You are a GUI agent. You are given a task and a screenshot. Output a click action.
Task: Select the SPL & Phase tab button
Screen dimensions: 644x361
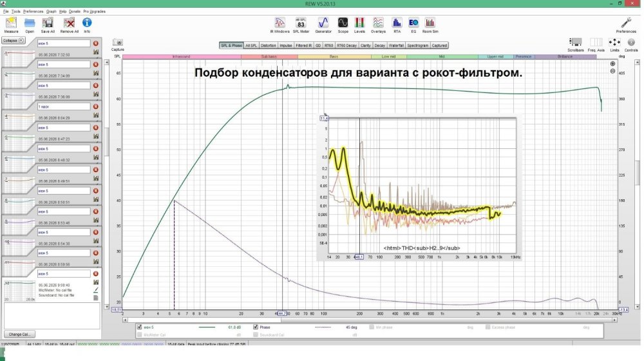coord(231,45)
